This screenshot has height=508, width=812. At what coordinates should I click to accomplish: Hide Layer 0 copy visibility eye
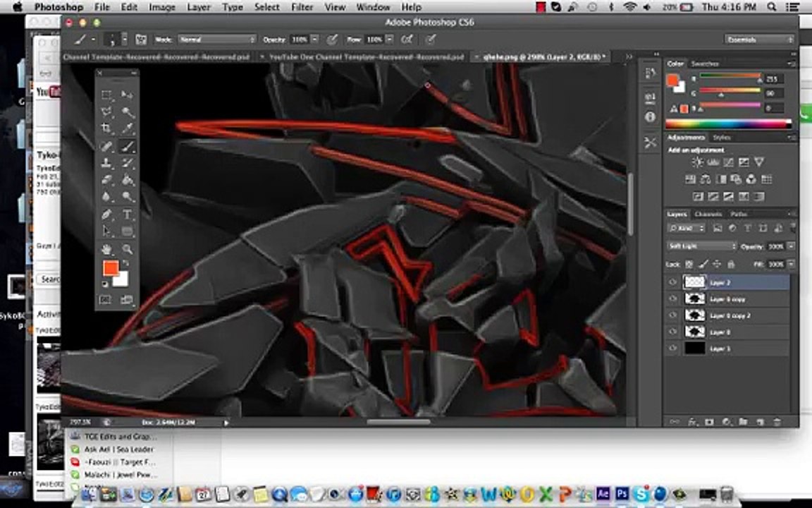[x=672, y=299]
